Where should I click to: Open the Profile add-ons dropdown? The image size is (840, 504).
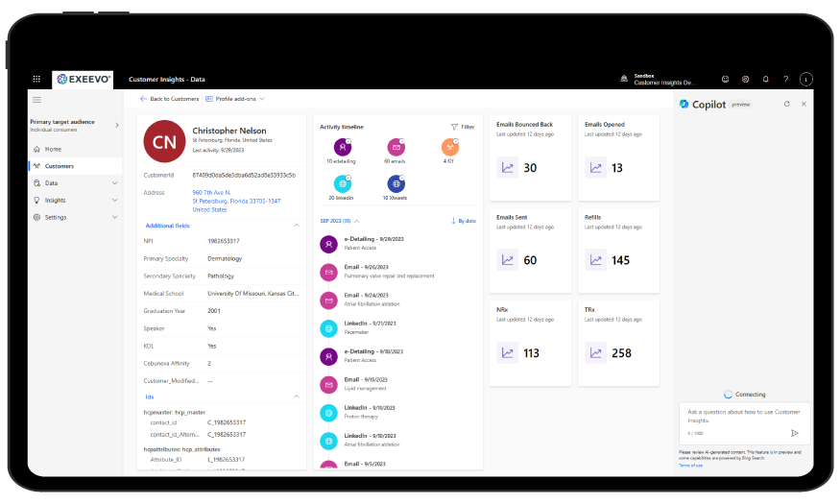pyautogui.click(x=235, y=99)
